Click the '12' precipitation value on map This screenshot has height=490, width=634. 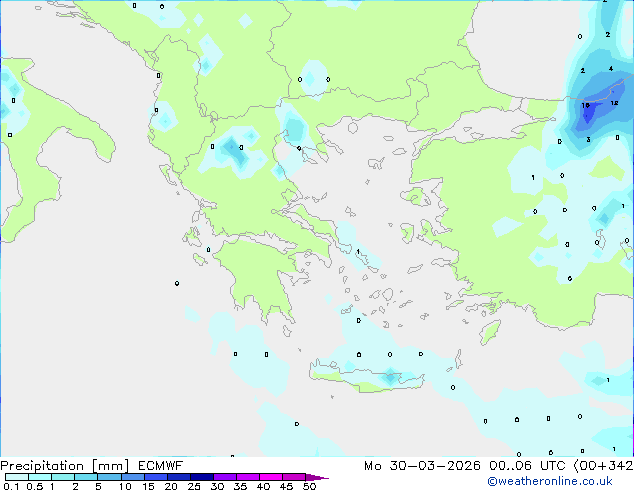(614, 103)
